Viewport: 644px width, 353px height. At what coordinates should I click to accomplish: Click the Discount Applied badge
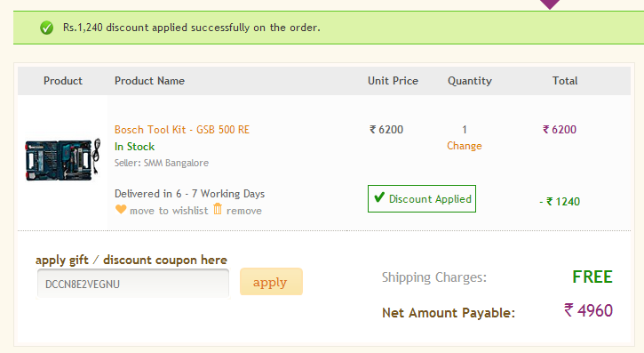coord(422,199)
